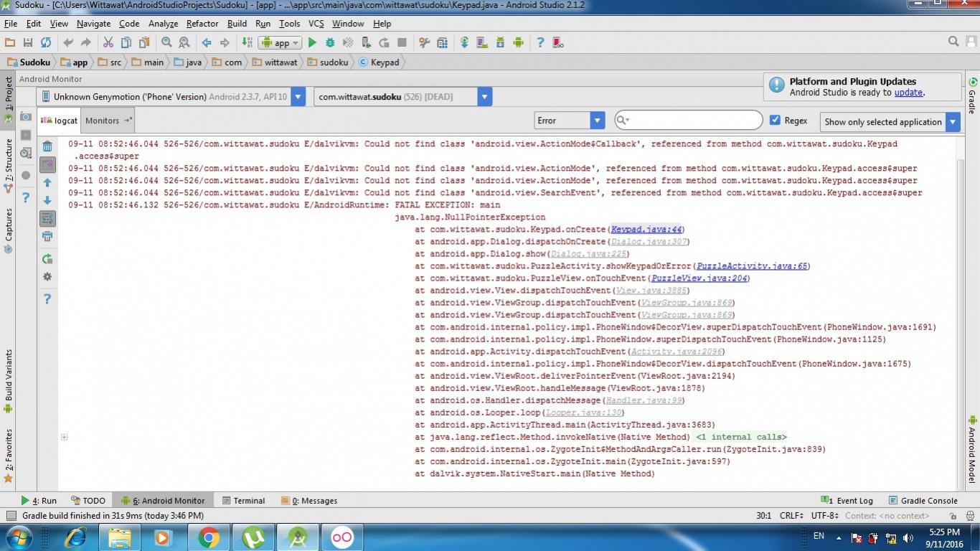Switch to the logcat tab
980x551 pixels.
60,121
